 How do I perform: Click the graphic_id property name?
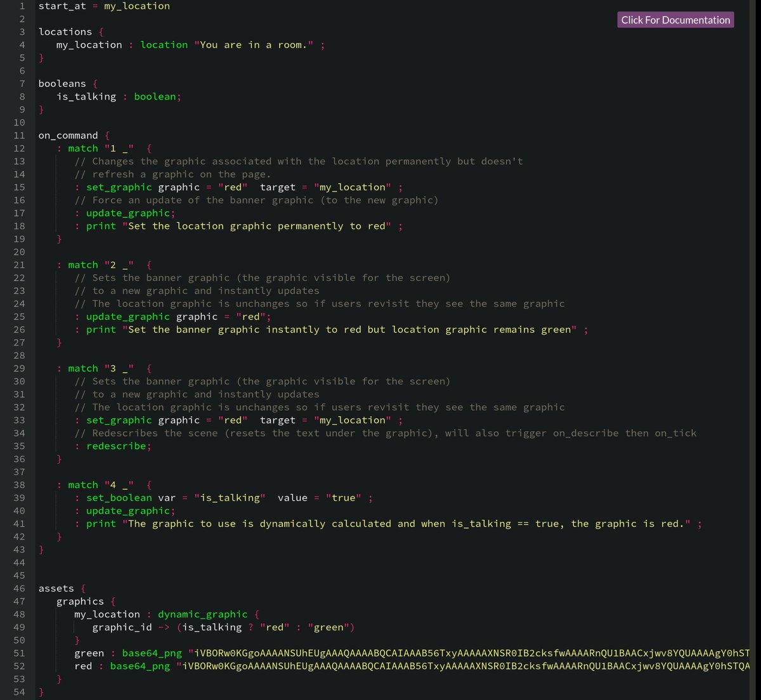122,628
